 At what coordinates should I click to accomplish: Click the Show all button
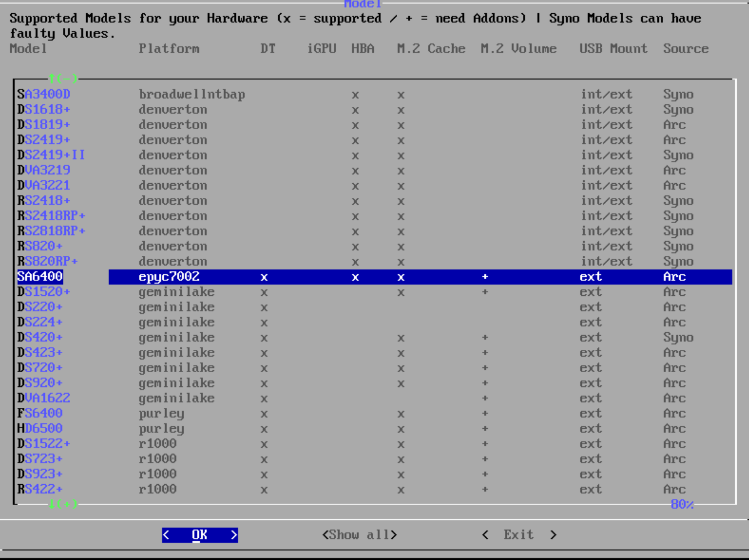point(359,535)
